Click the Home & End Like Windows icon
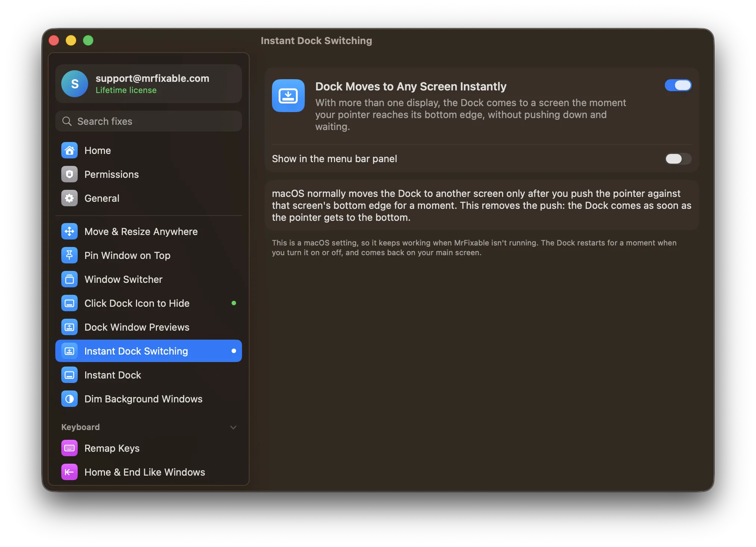This screenshot has height=547, width=756. point(69,472)
